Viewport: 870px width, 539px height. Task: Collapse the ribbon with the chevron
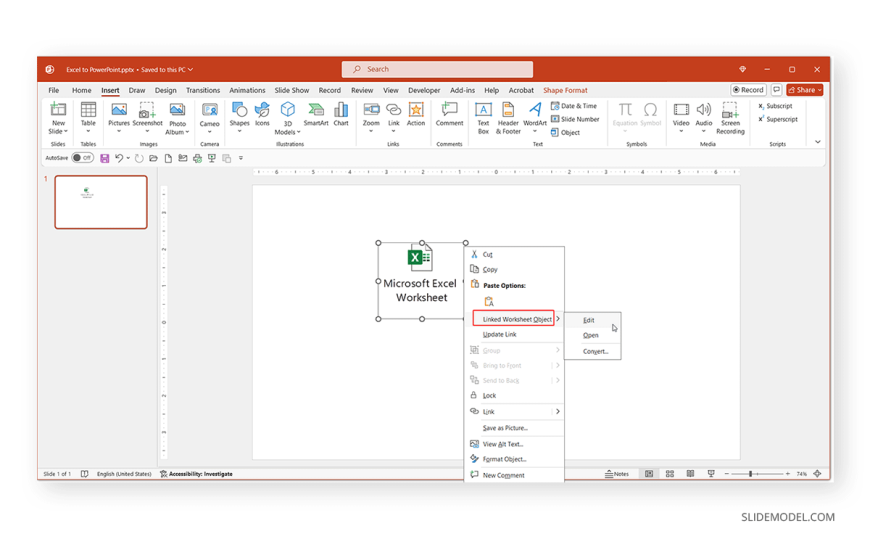coord(817,142)
